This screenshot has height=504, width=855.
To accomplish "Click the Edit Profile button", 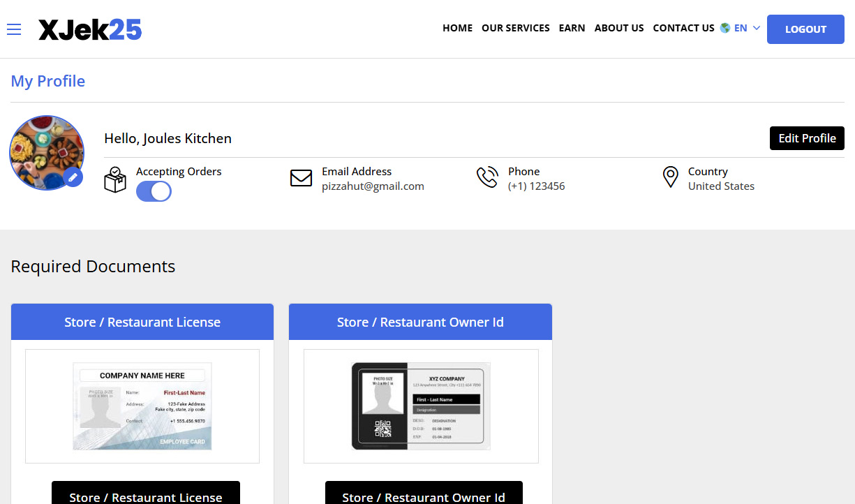I will [x=807, y=138].
